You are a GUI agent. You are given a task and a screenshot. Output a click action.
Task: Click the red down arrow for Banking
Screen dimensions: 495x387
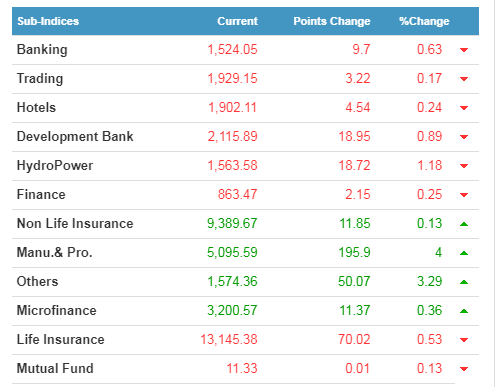coord(464,50)
